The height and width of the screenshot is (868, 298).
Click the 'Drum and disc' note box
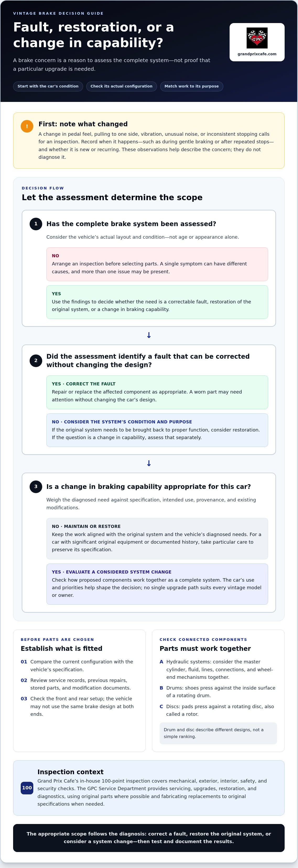(x=218, y=733)
